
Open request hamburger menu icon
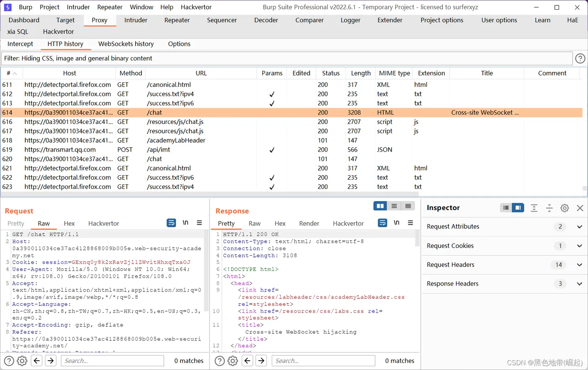[x=199, y=223]
